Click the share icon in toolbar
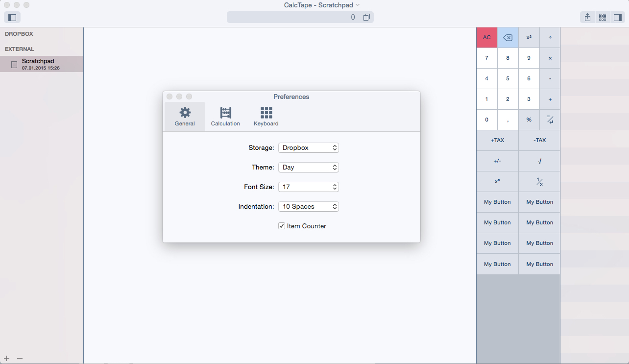Viewport: 629px width, 364px height. (x=587, y=18)
